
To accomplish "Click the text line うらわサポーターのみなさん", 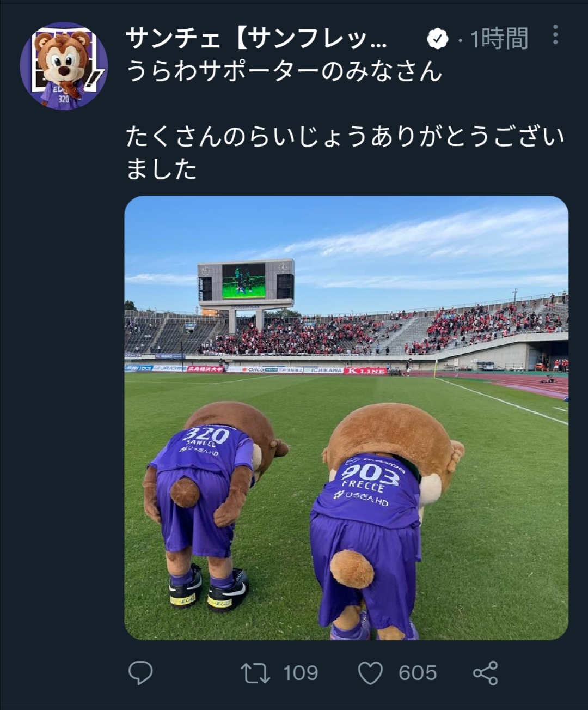I will pos(284,71).
